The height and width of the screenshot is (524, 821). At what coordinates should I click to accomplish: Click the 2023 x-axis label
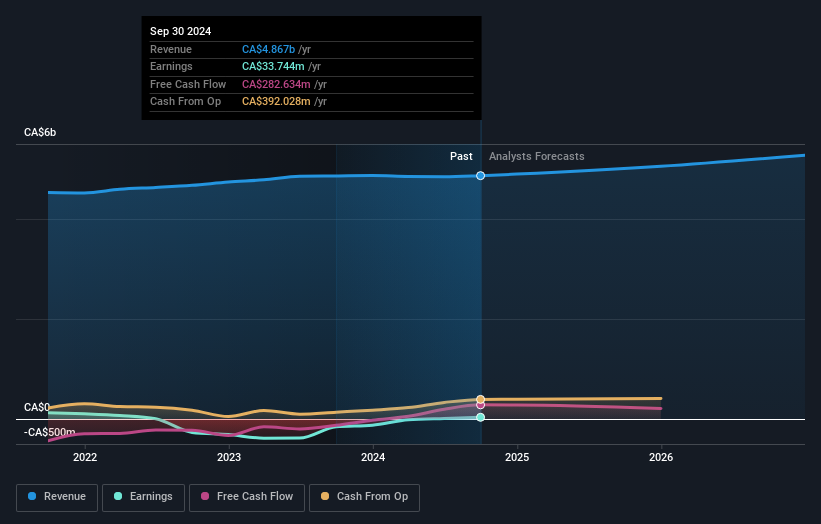point(229,457)
